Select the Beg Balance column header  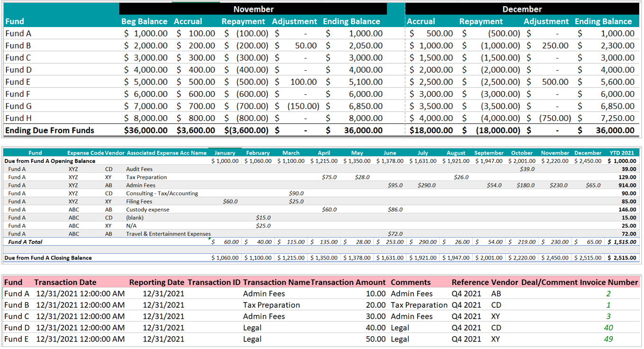tap(144, 21)
